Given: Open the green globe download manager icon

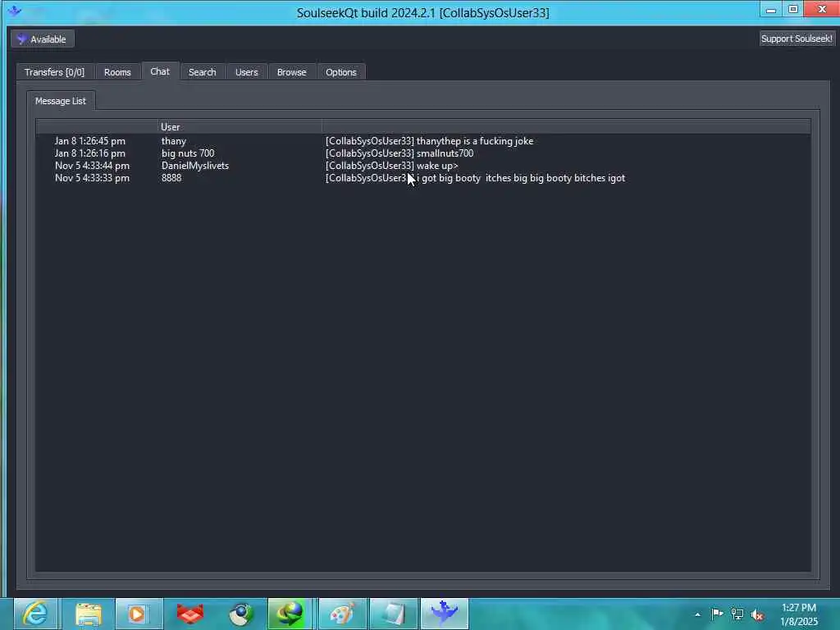Looking at the screenshot, I should tap(290, 614).
